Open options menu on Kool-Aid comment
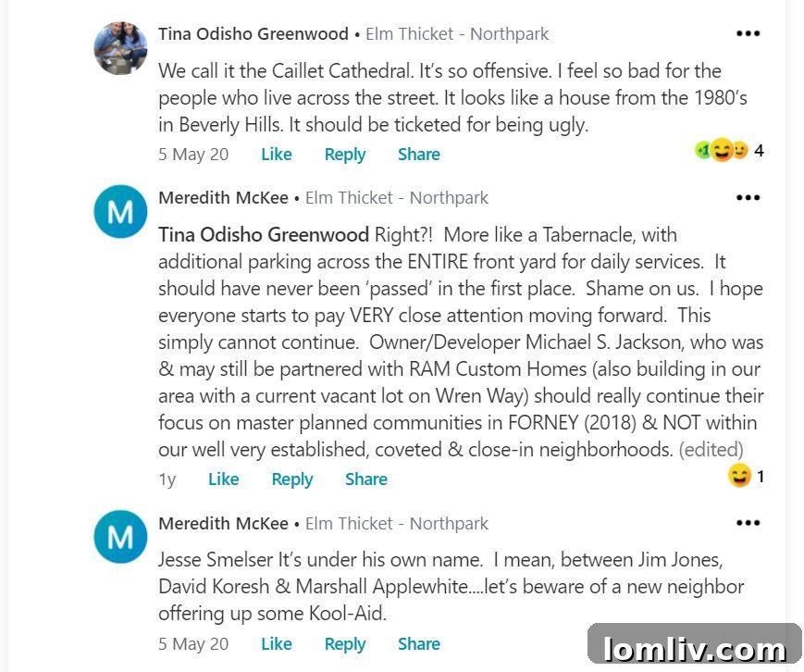The image size is (804, 672). [748, 523]
